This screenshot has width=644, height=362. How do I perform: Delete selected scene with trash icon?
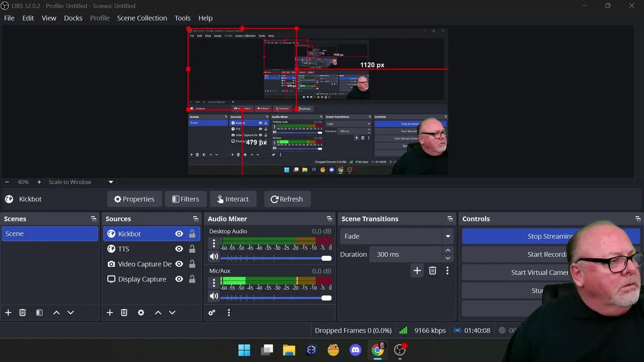[22, 313]
